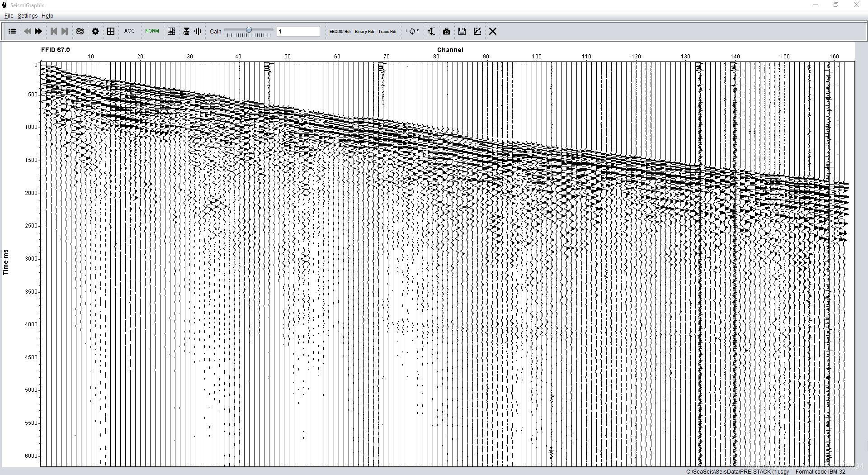The height and width of the screenshot is (475, 868).
Task: Toggle NORM normalization mode
Action: click(152, 31)
